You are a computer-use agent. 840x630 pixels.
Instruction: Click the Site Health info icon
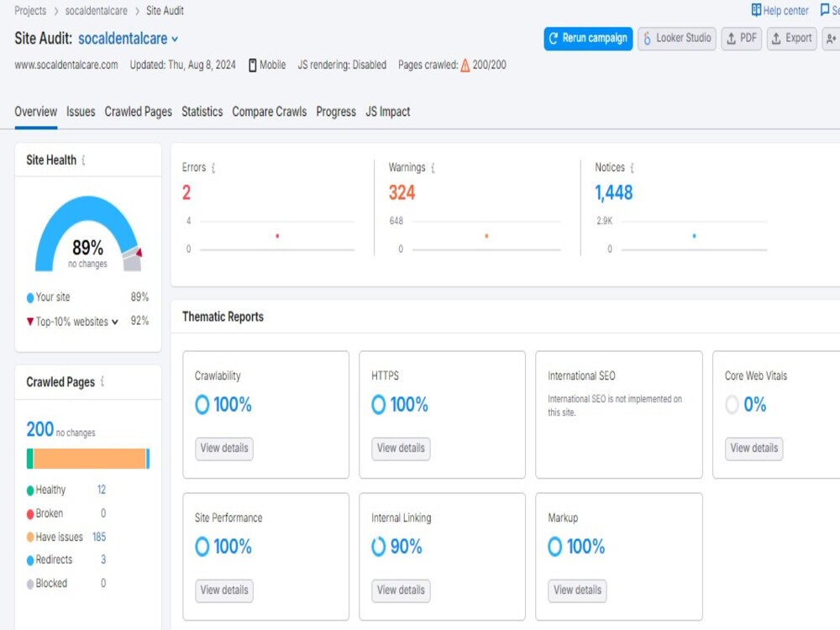[x=83, y=160]
